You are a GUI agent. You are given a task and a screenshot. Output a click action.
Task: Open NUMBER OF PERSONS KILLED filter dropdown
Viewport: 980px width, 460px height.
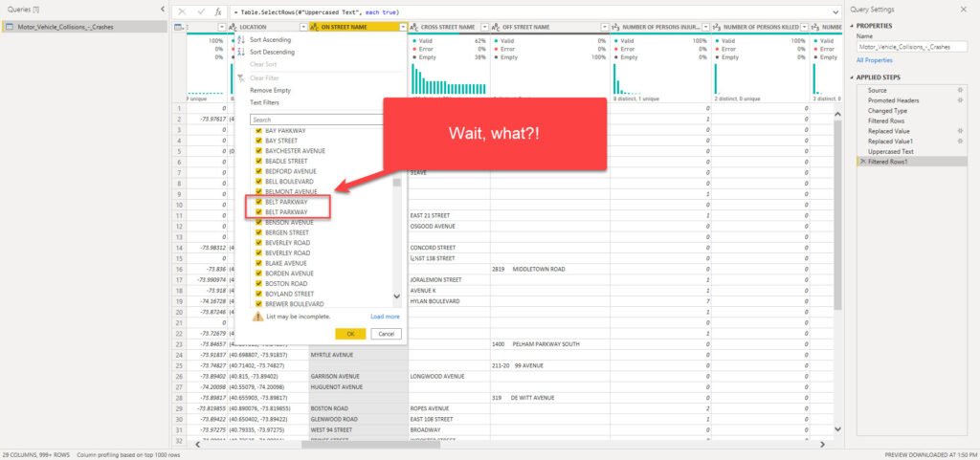[804, 28]
